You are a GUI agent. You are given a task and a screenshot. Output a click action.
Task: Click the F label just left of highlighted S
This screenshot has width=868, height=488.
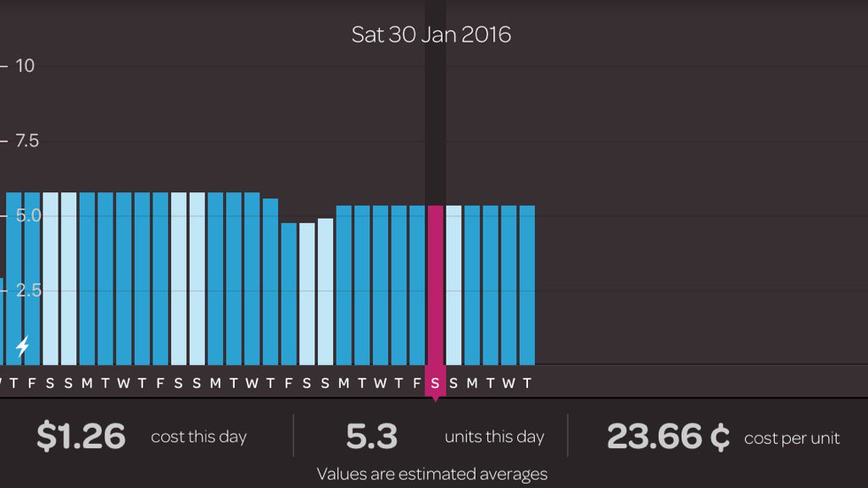click(x=416, y=383)
